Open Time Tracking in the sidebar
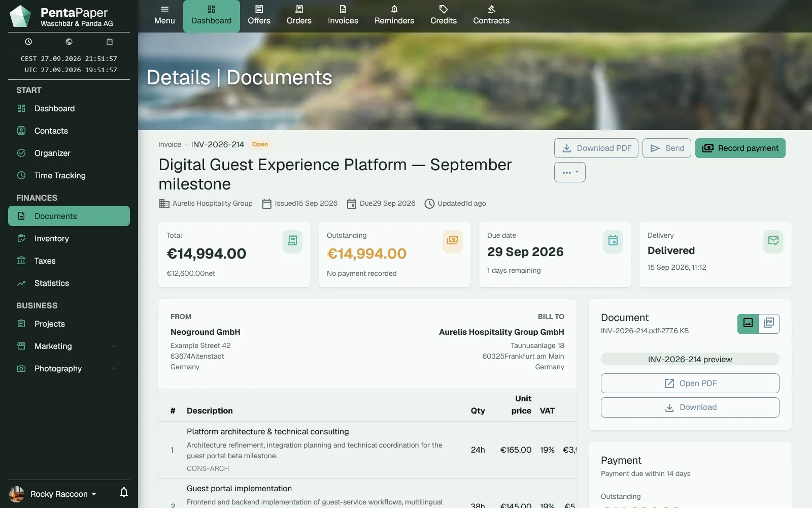 click(x=69, y=175)
